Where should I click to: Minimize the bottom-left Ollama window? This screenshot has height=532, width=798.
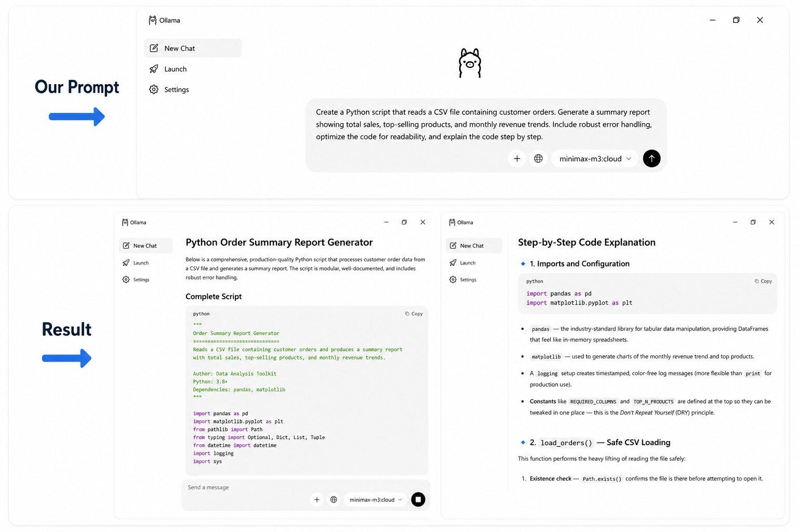pyautogui.click(x=386, y=222)
